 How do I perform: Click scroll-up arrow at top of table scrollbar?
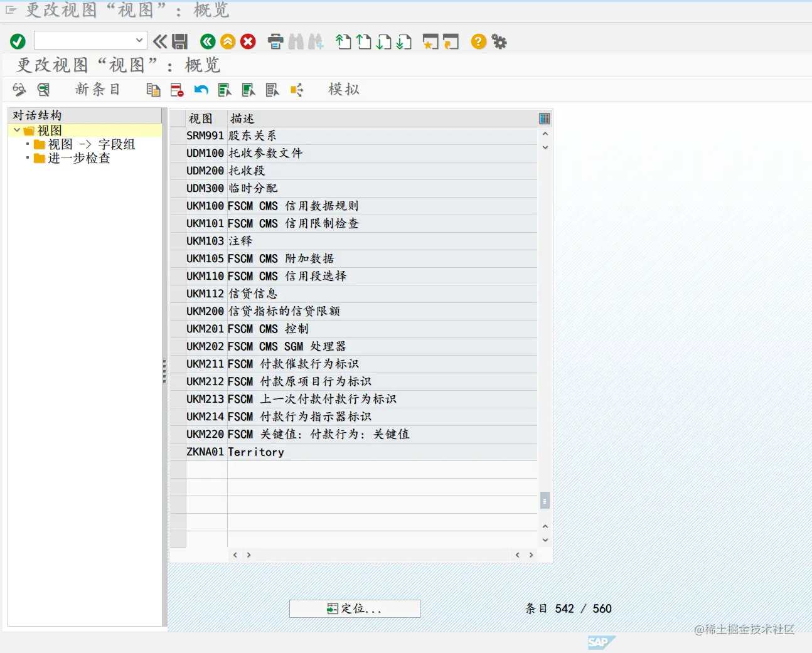(x=545, y=134)
